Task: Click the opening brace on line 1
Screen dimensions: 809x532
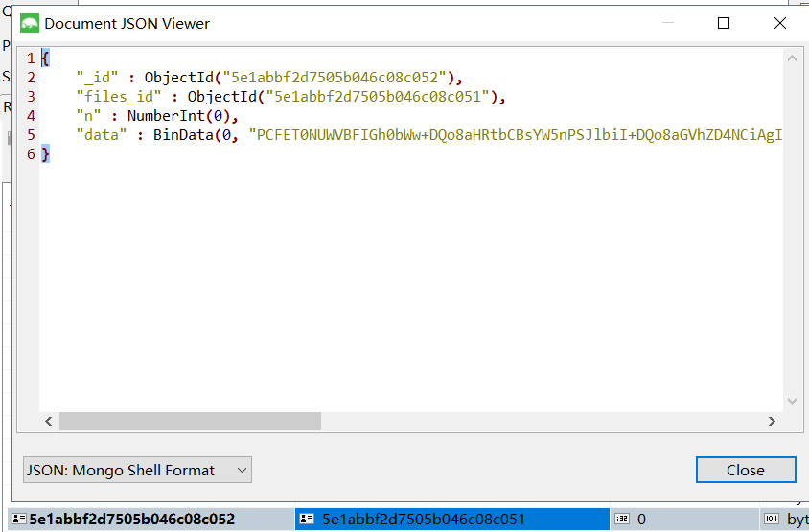Action: click(45, 58)
